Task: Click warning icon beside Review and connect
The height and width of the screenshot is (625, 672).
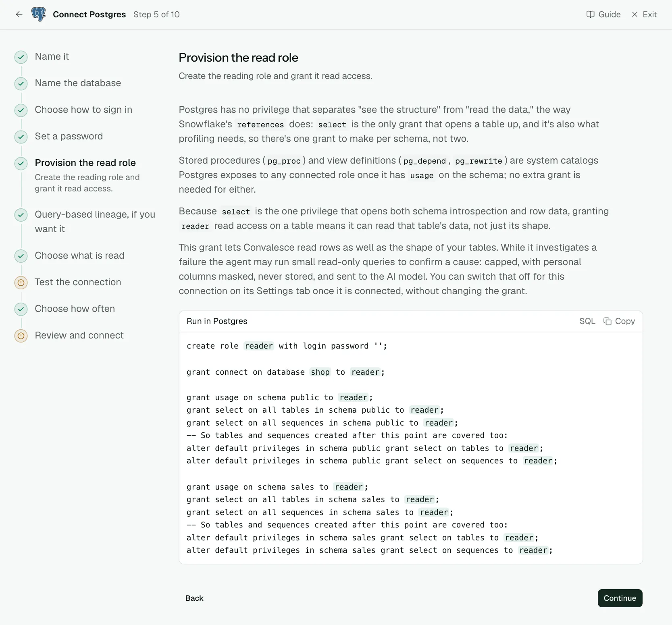Action: pyautogui.click(x=21, y=336)
